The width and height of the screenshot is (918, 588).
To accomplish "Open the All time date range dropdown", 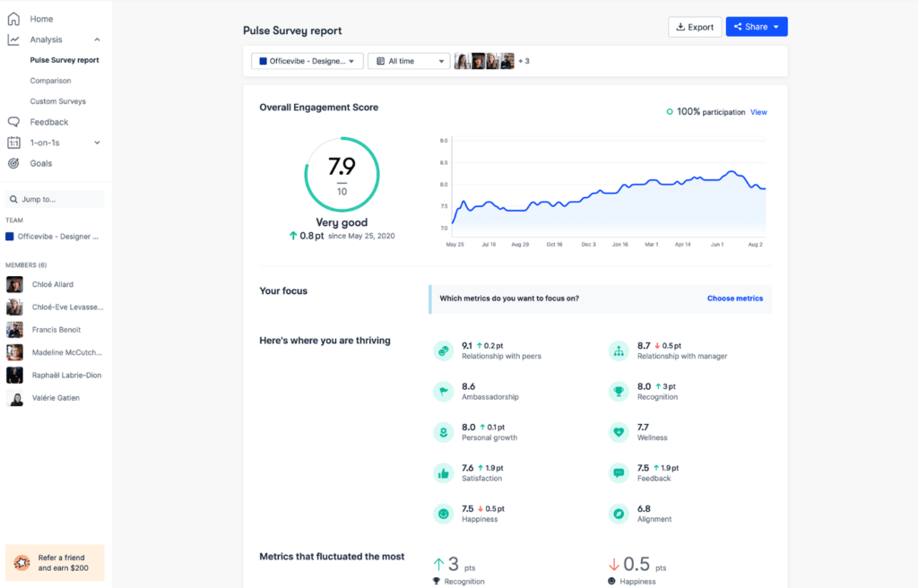I will (x=408, y=61).
